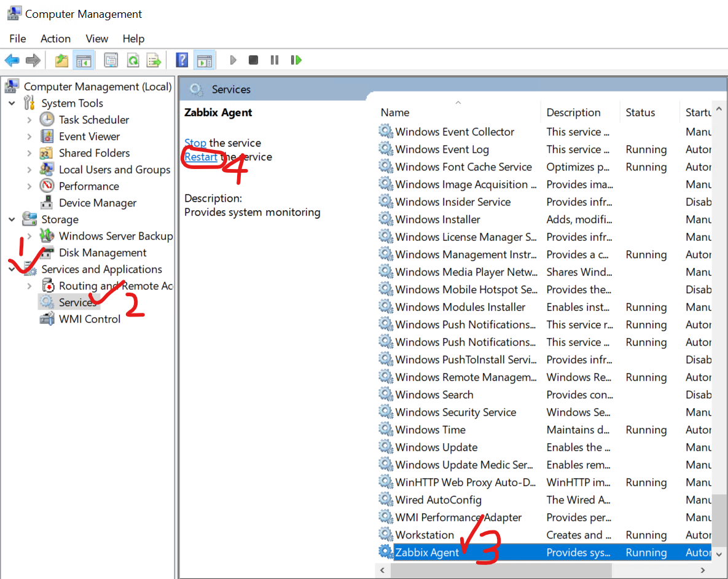Select Windows Font Cache Service row

click(544, 167)
